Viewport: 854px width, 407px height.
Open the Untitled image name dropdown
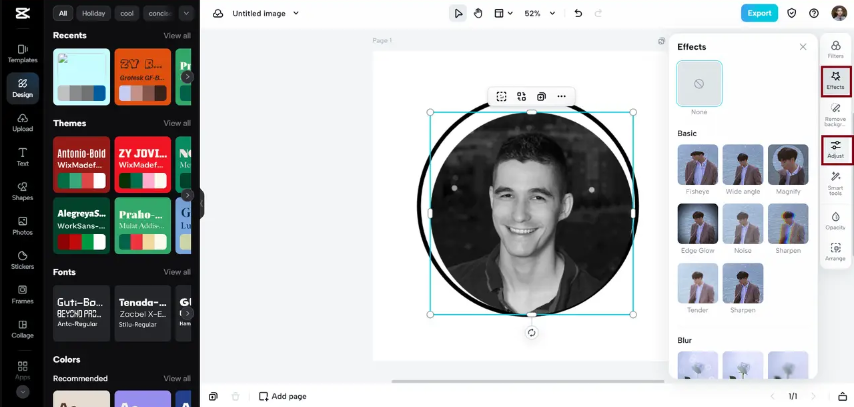(266, 14)
